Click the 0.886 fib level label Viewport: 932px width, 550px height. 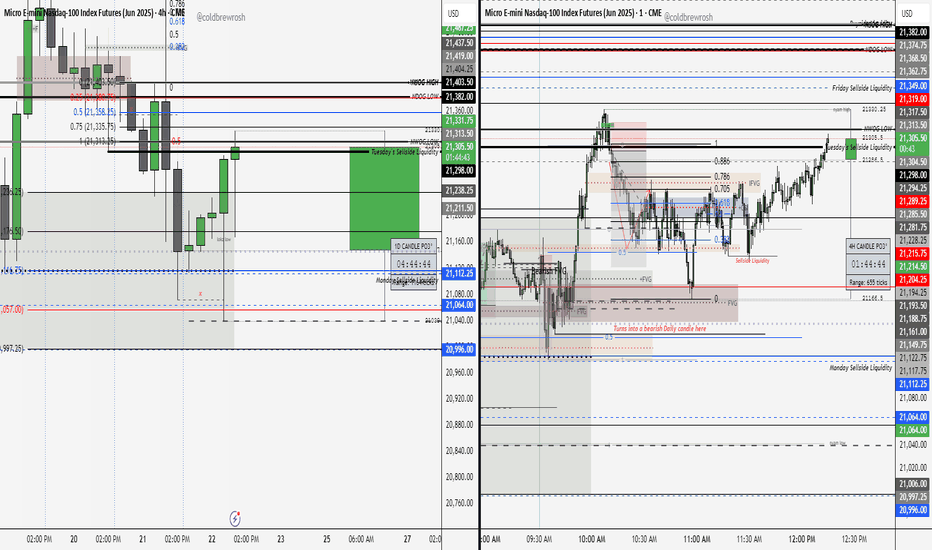[x=722, y=161]
